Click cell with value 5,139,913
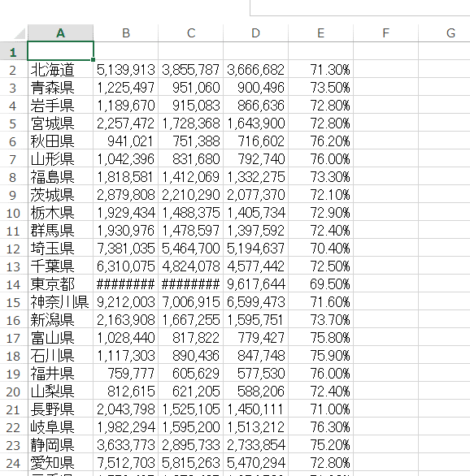The width and height of the screenshot is (470, 476). point(126,70)
